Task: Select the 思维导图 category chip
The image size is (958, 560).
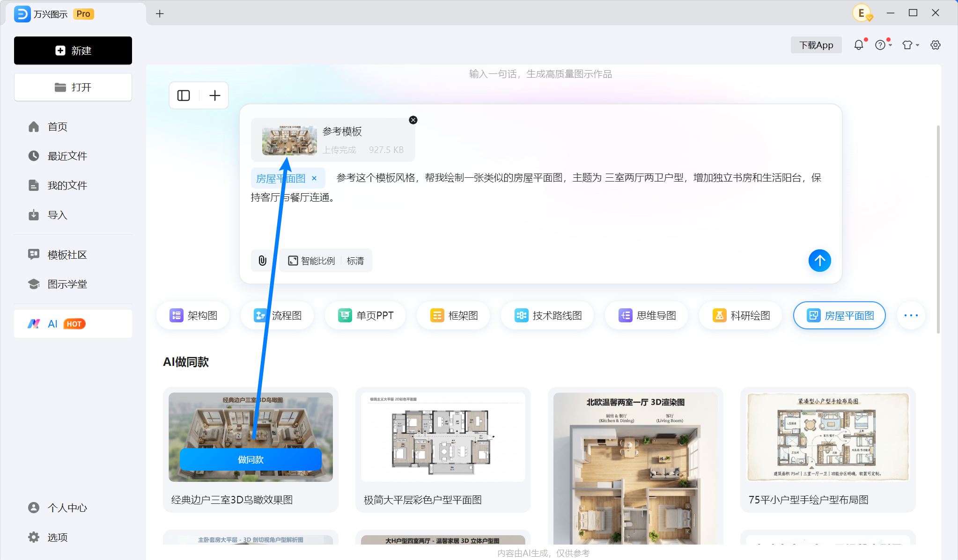Action: (x=647, y=315)
